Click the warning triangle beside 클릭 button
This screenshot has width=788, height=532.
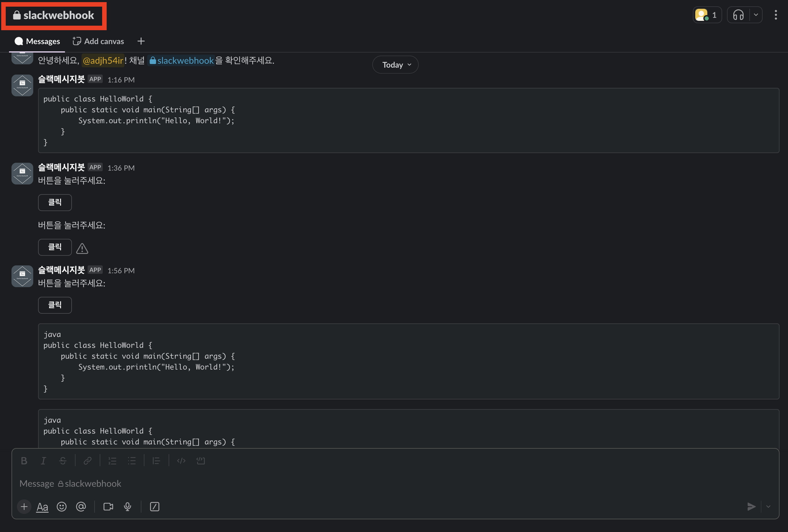[x=82, y=248]
